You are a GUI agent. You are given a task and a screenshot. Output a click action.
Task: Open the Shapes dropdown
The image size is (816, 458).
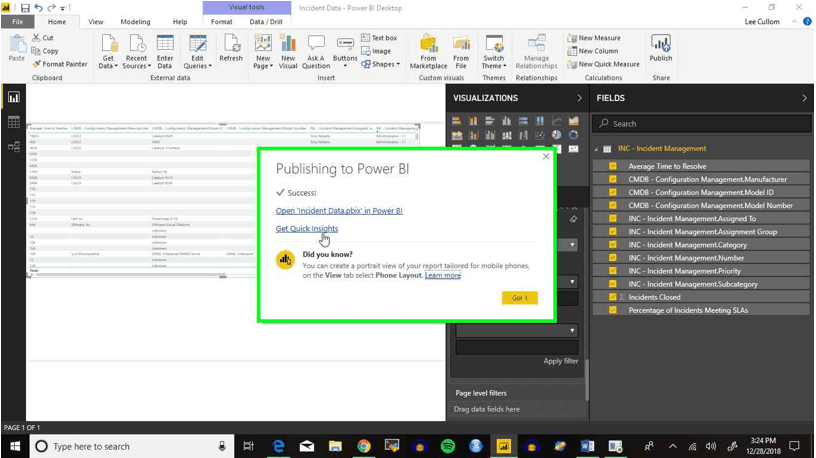point(381,64)
